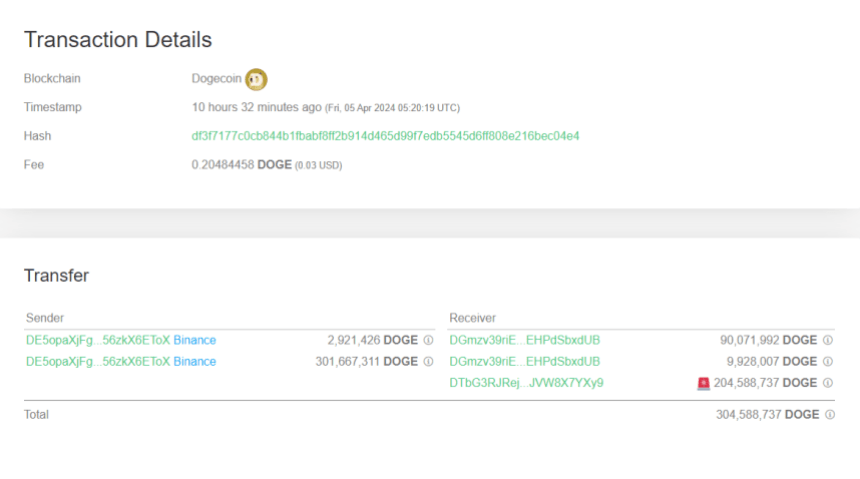Open receiver address DTbG3RJRej...JVW8X7YXy9
Image resolution: width=860 pixels, height=479 pixels.
point(526,383)
